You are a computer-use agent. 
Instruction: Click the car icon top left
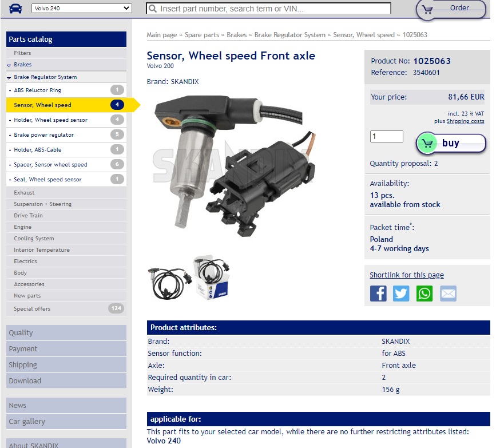[x=15, y=9]
